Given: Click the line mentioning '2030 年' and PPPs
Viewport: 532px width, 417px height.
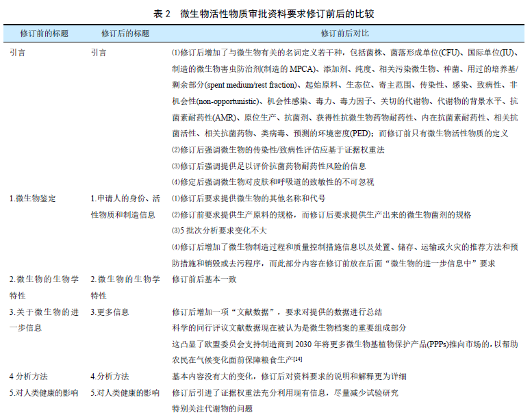Looking at the screenshot, I should point(344,344).
